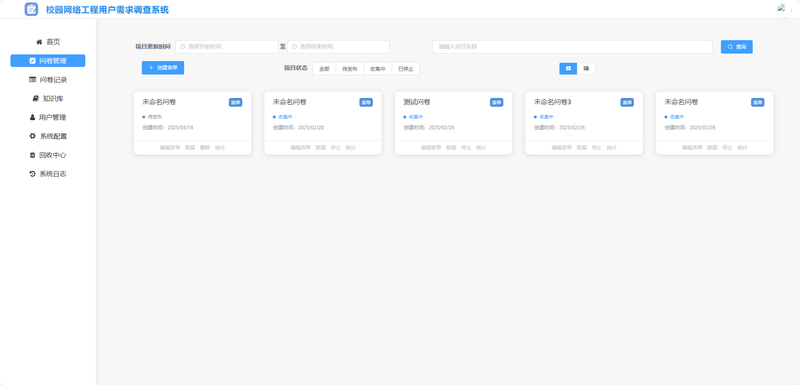This screenshot has height=385, width=800.
Task: Click the 创建表单 create form button
Action: tap(163, 68)
